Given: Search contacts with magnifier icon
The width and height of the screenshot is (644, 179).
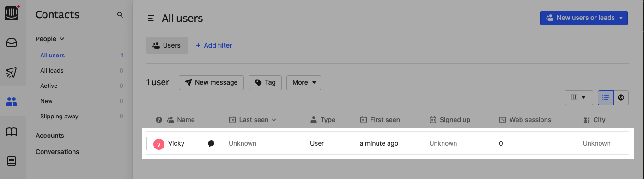Looking at the screenshot, I should point(120,15).
